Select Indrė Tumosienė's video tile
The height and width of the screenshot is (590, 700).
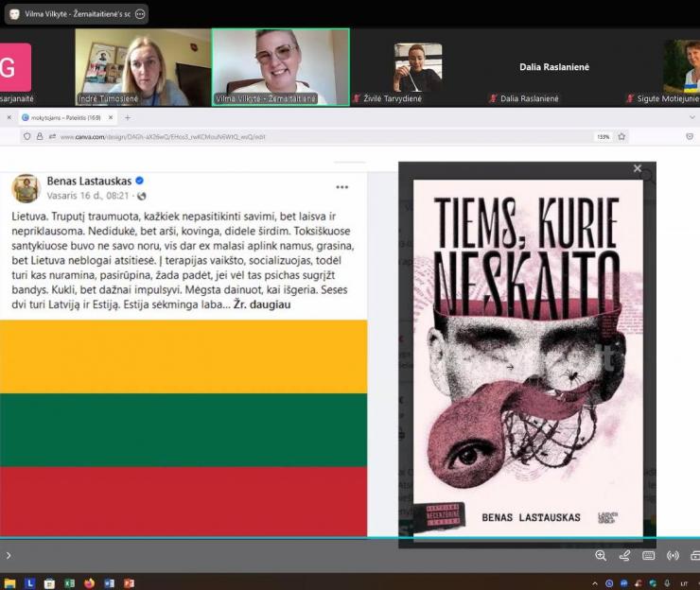click(143, 67)
